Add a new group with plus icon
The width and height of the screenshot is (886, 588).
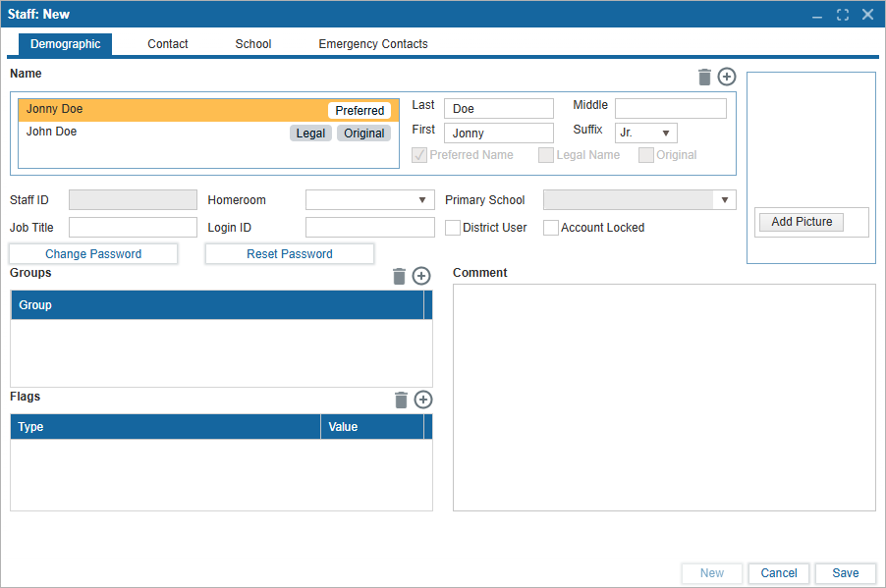click(x=421, y=276)
